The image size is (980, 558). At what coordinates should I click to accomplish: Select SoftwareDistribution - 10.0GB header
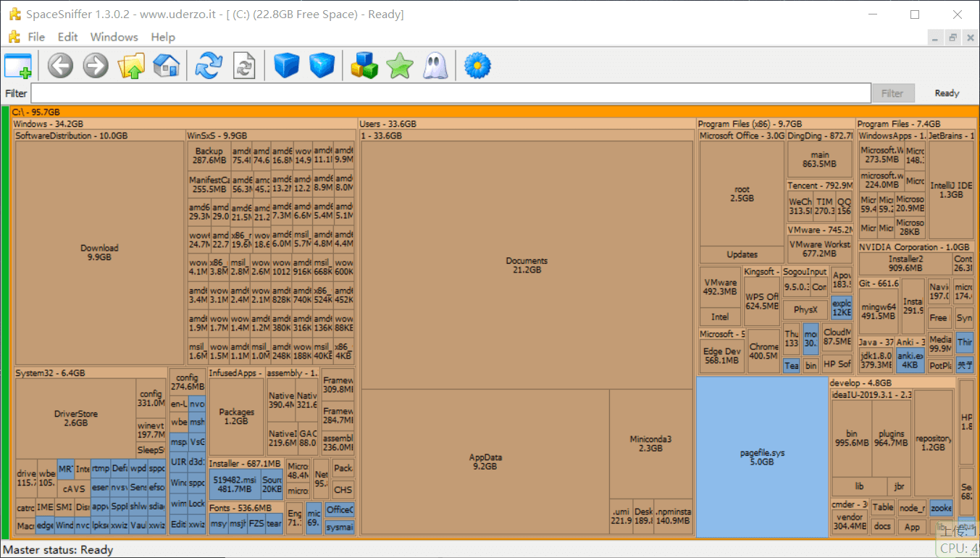pyautogui.click(x=100, y=136)
